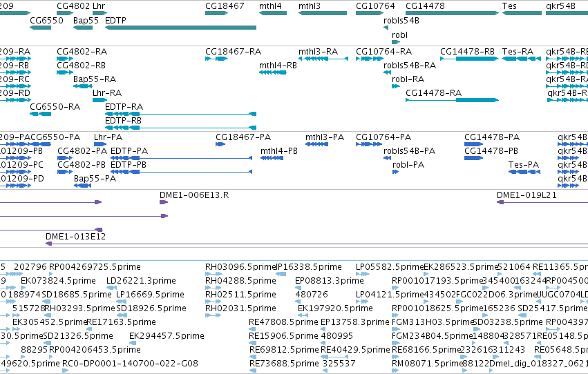Select the EK294457.5prime EST label

pos(167,336)
